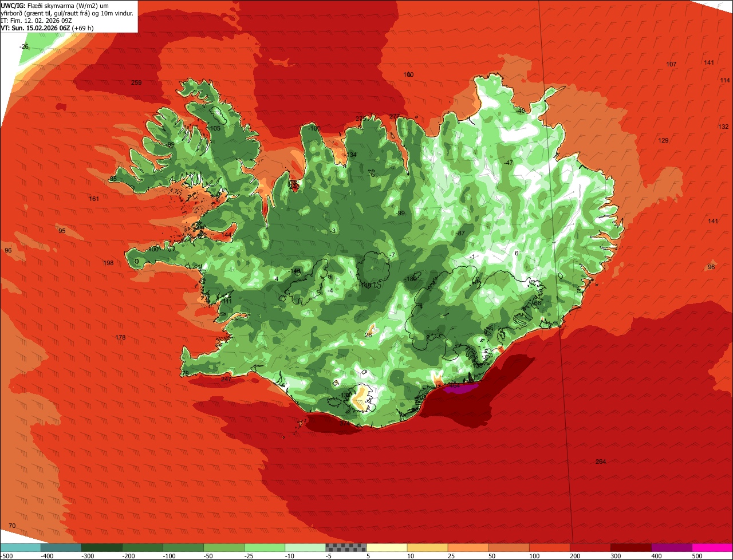Click the dark maroon legend swatch between 300 and 400
The height and width of the screenshot is (560, 733).
click(630, 547)
